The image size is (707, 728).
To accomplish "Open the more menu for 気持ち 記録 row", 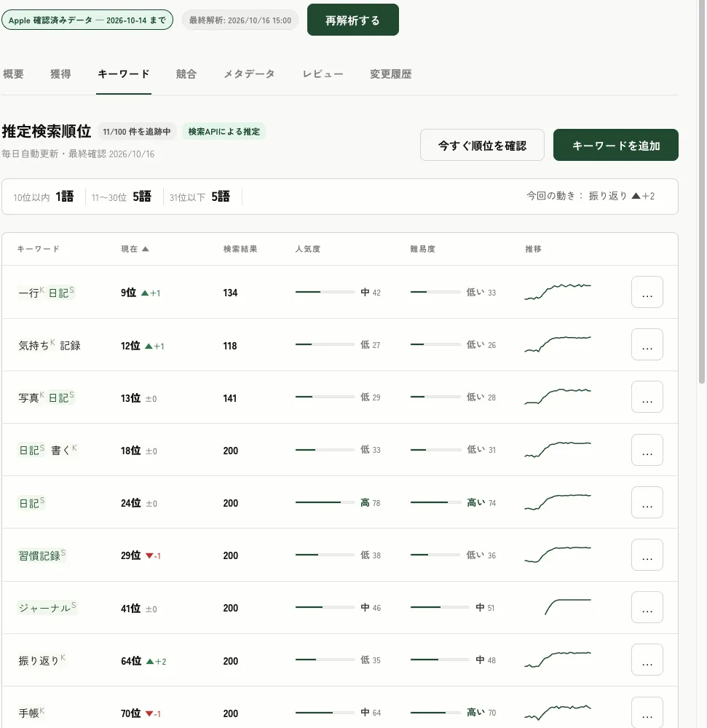I will click(647, 344).
